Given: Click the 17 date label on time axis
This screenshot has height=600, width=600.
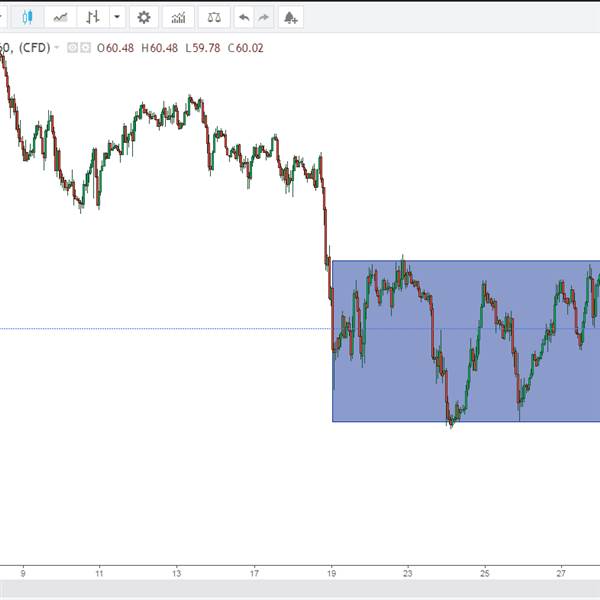Looking at the screenshot, I should tap(254, 573).
